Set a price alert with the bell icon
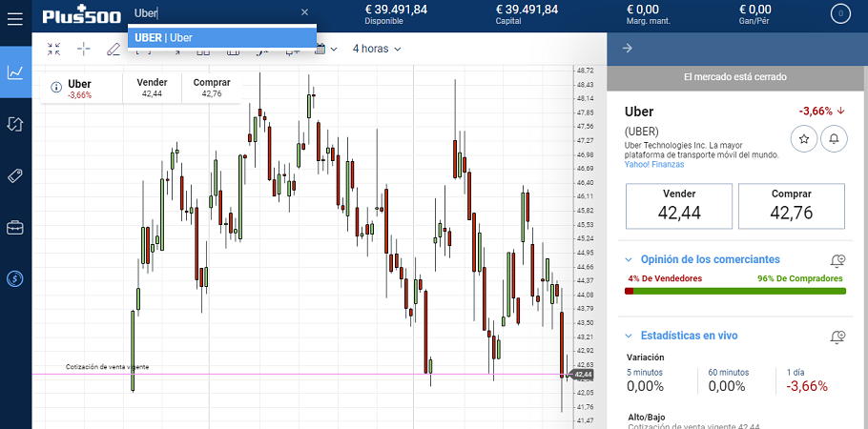This screenshot has height=429, width=868. (x=834, y=139)
